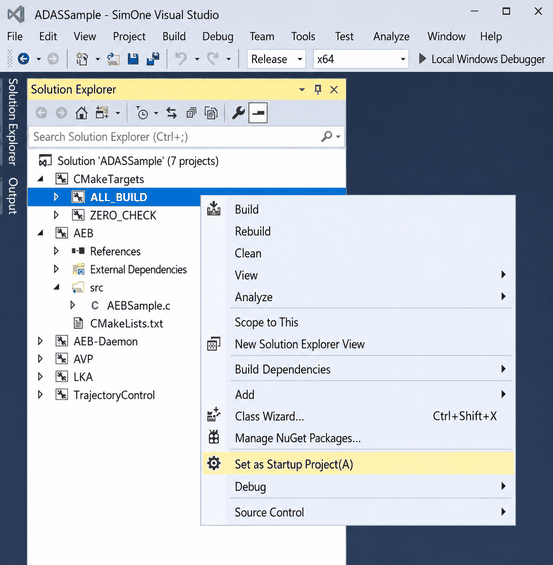Choose Class Wizard... entry
Viewport: 553px width, 565px height.
tap(358, 416)
